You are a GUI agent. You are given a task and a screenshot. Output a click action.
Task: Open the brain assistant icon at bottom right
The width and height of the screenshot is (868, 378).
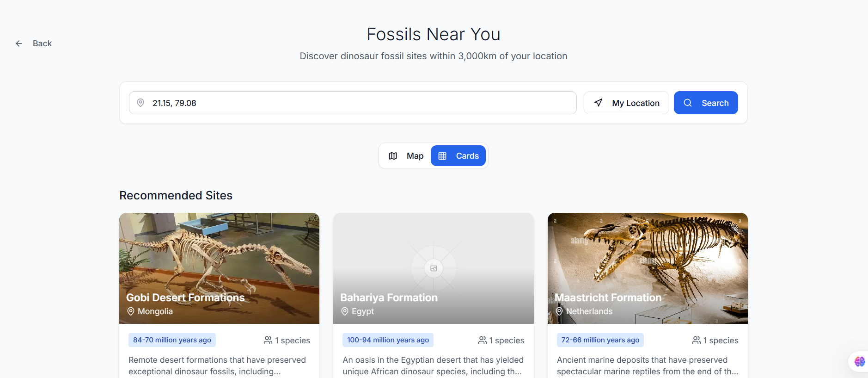point(859,361)
